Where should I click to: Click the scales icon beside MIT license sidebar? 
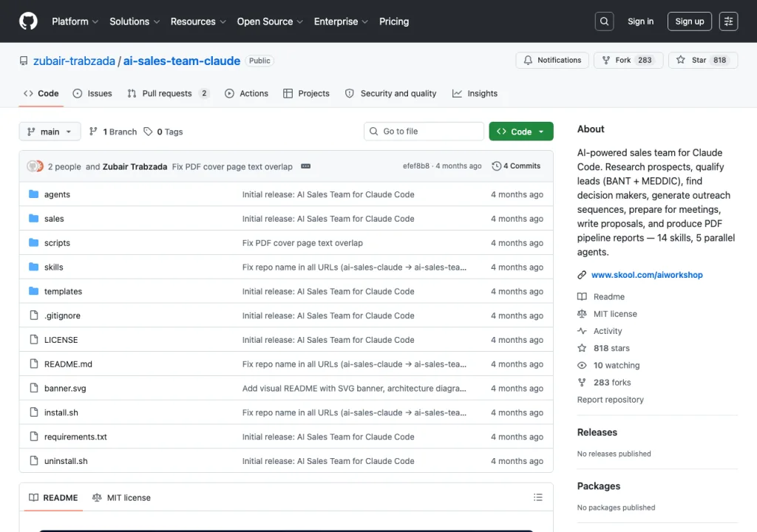(582, 314)
